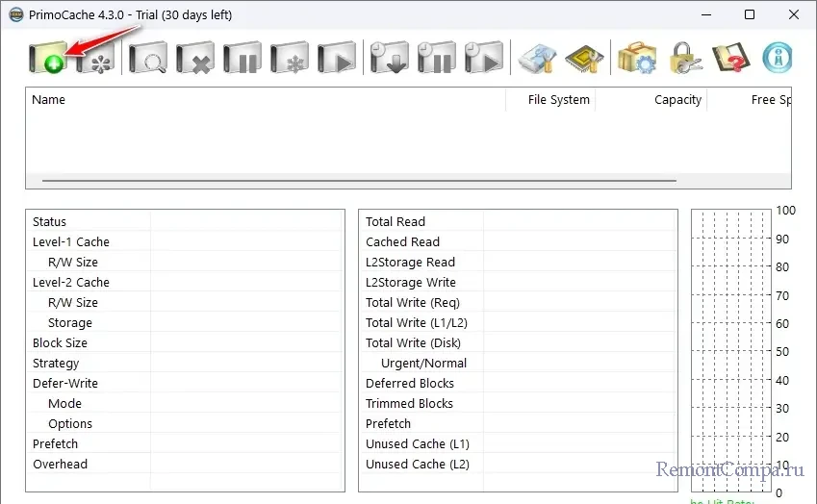
Task: Open the license padlock and key icon
Action: pyautogui.click(x=683, y=58)
